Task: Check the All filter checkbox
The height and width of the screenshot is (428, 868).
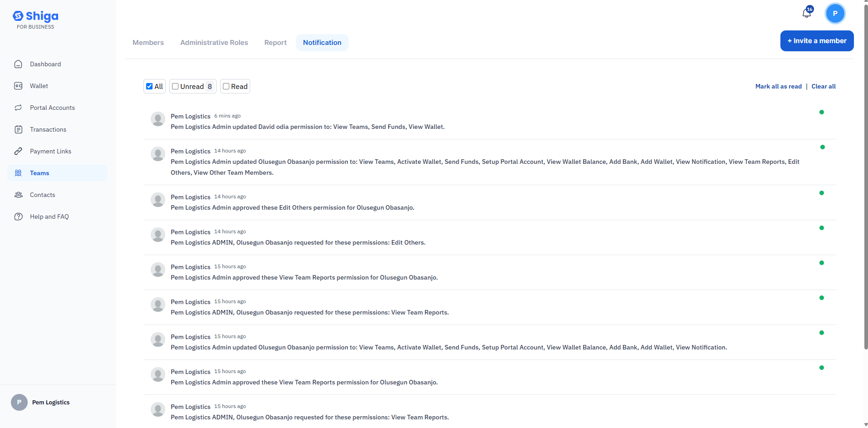Action: tap(149, 86)
